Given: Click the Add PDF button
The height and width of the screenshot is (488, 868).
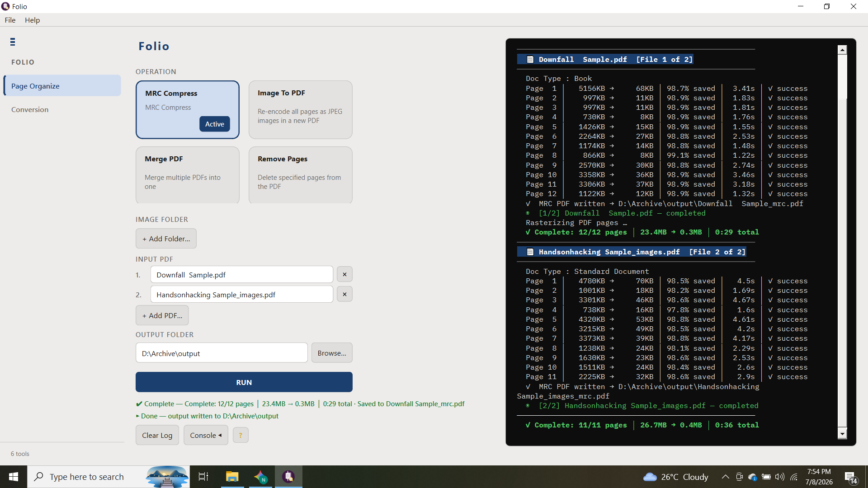Looking at the screenshot, I should pyautogui.click(x=162, y=315).
